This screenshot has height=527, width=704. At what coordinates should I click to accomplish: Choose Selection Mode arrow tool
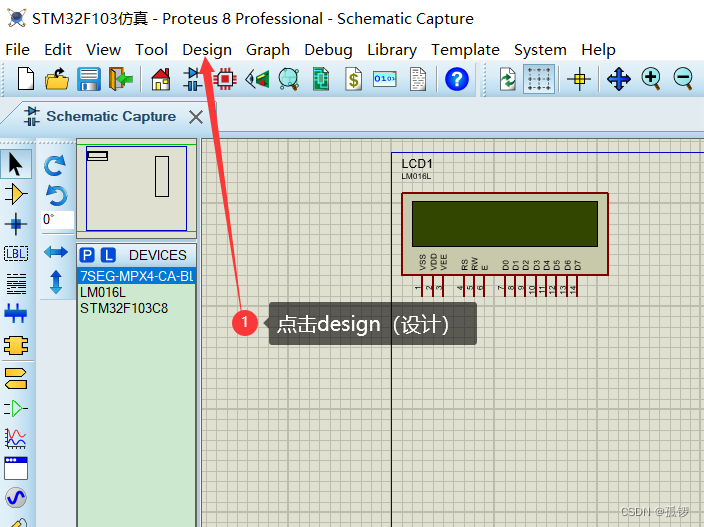pyautogui.click(x=16, y=164)
